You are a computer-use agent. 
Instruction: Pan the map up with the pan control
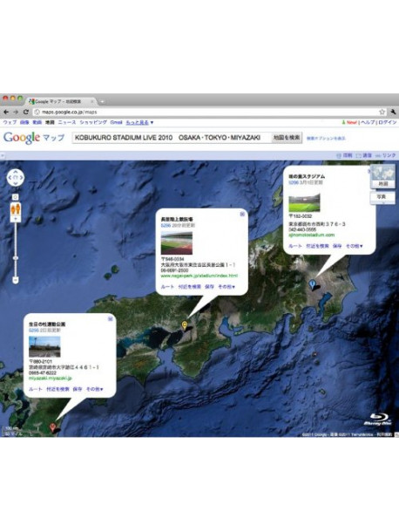[x=16, y=172]
